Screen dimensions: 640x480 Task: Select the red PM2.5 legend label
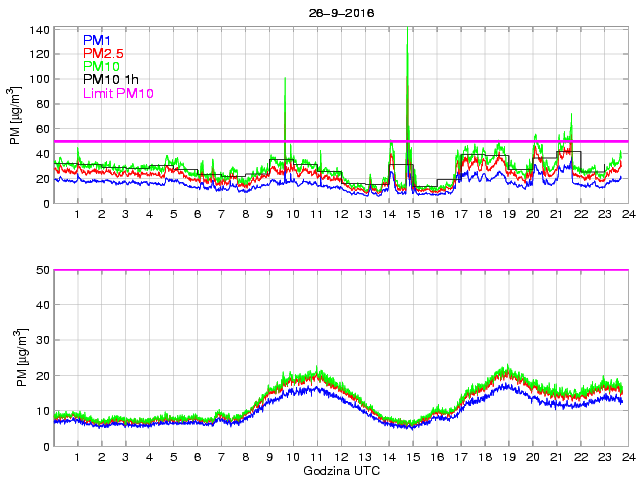[x=103, y=53]
